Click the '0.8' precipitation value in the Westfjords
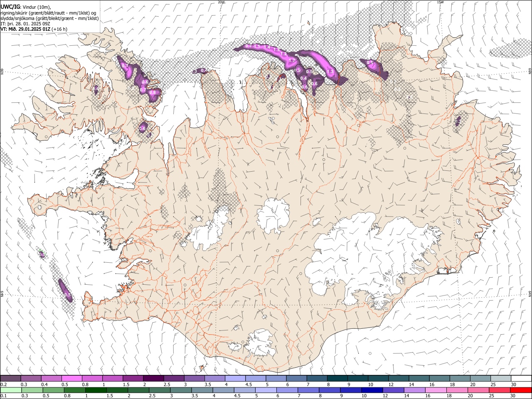Screen dimensions: 532x399 point(153,92)
